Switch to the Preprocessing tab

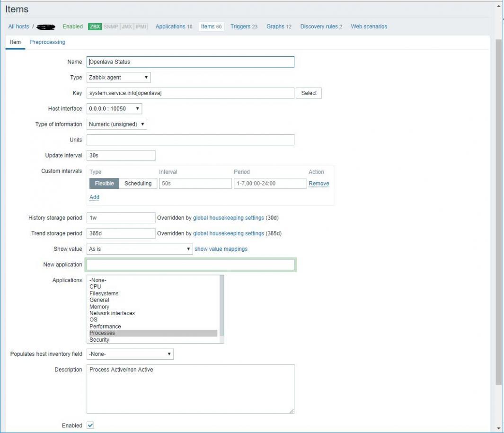(48, 42)
